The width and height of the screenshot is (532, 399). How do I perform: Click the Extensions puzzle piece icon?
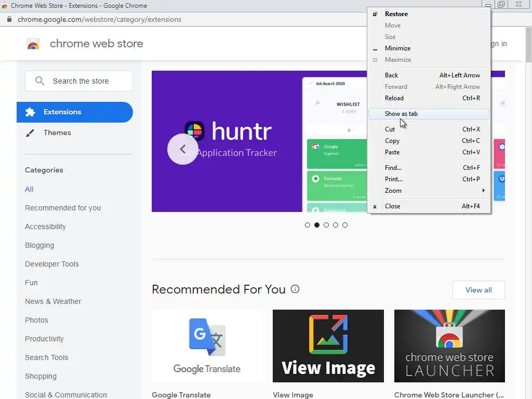tap(30, 112)
